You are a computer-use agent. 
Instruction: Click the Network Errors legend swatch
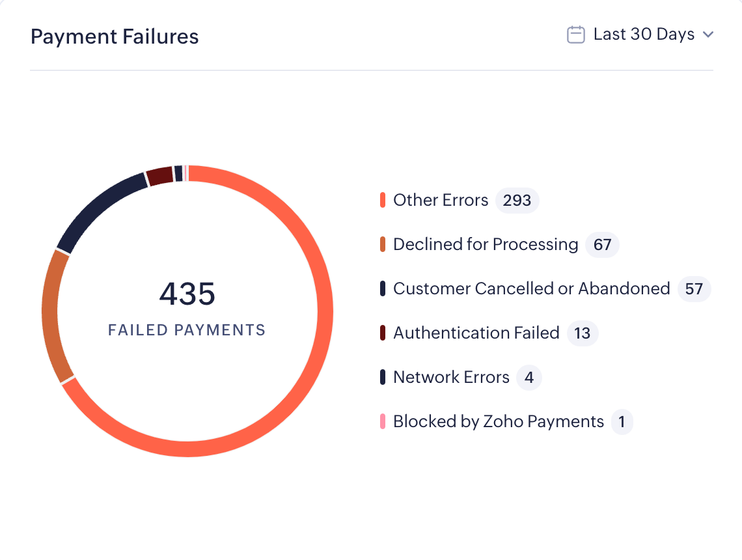(383, 377)
